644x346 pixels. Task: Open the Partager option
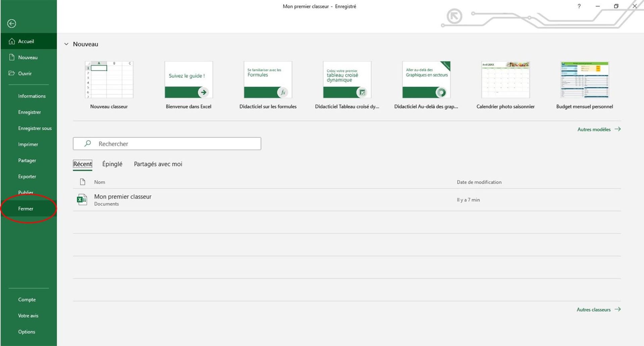point(29,161)
